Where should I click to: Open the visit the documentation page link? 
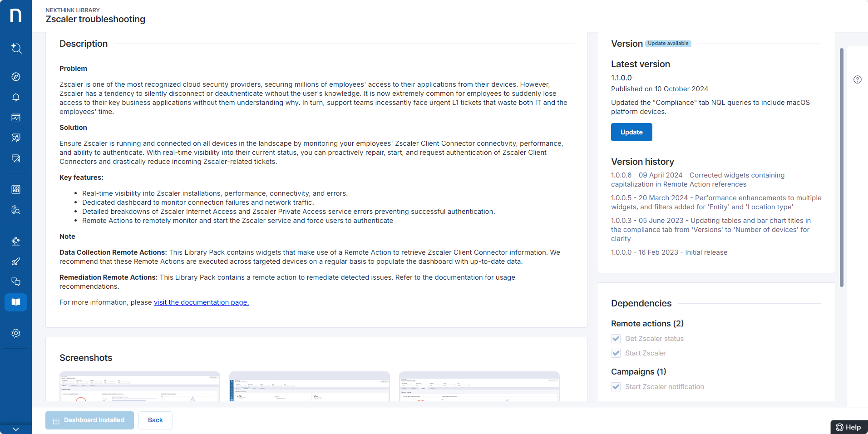[x=201, y=302]
